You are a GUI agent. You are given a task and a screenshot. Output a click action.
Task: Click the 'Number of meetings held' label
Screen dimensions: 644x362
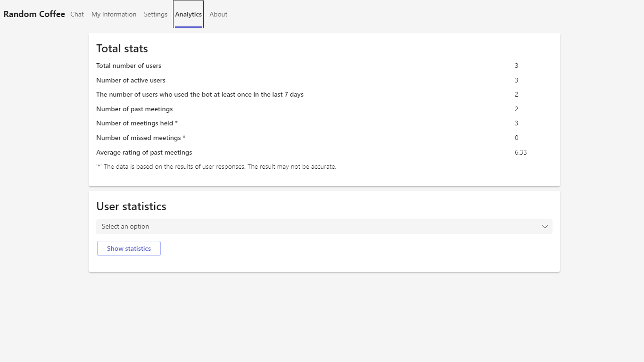pyautogui.click(x=137, y=123)
